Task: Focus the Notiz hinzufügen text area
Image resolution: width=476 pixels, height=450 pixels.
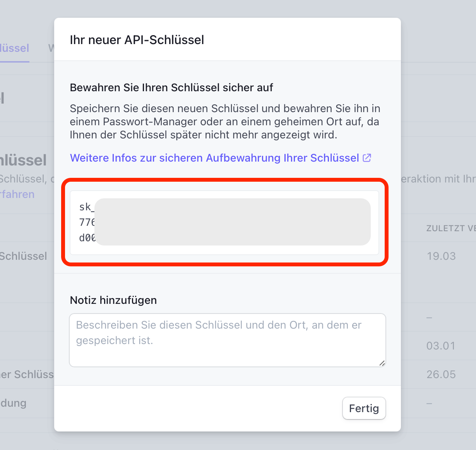Action: 228,340
